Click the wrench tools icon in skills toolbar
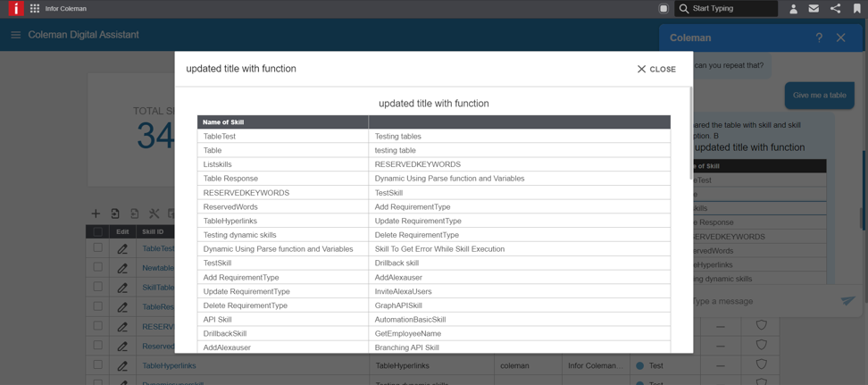 tap(154, 213)
